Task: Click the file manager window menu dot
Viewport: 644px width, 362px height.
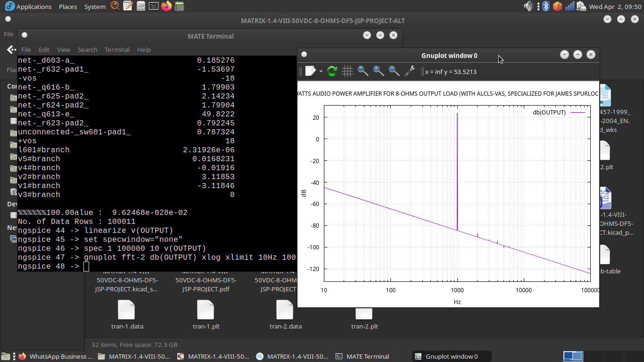Action: click(8, 19)
